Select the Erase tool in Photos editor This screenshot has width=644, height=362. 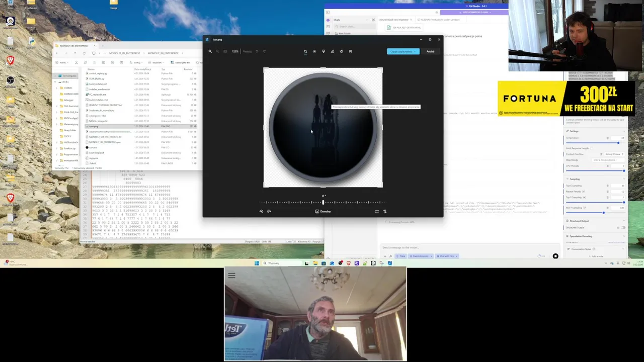(x=342, y=51)
